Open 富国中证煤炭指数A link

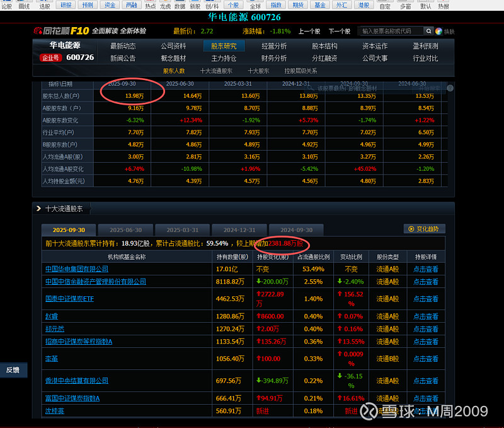(72, 398)
